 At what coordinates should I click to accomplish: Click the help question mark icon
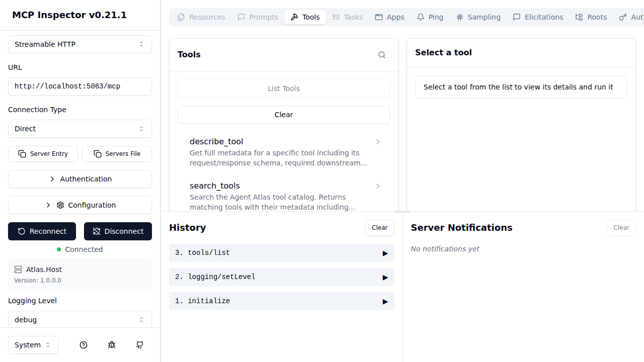pos(84,345)
